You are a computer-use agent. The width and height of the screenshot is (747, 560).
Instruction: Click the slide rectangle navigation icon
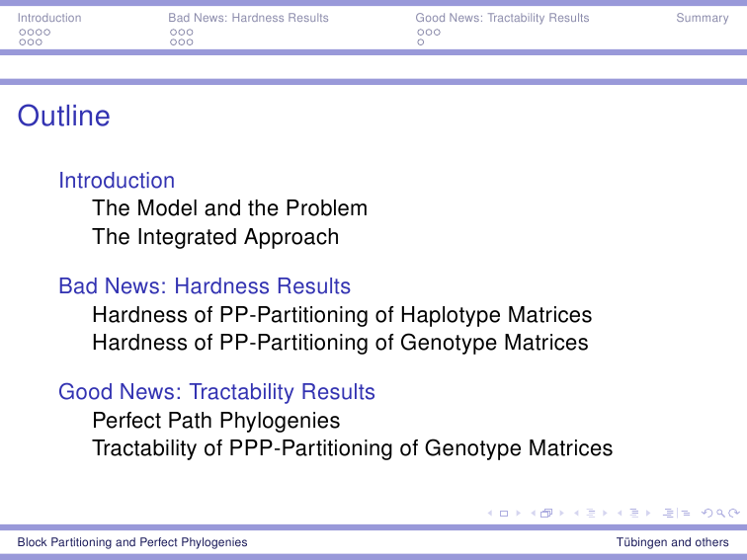click(x=504, y=514)
